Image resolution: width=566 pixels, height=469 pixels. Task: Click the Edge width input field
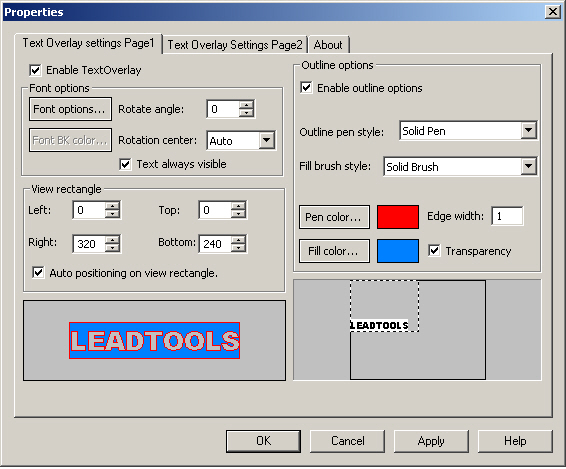(x=507, y=216)
